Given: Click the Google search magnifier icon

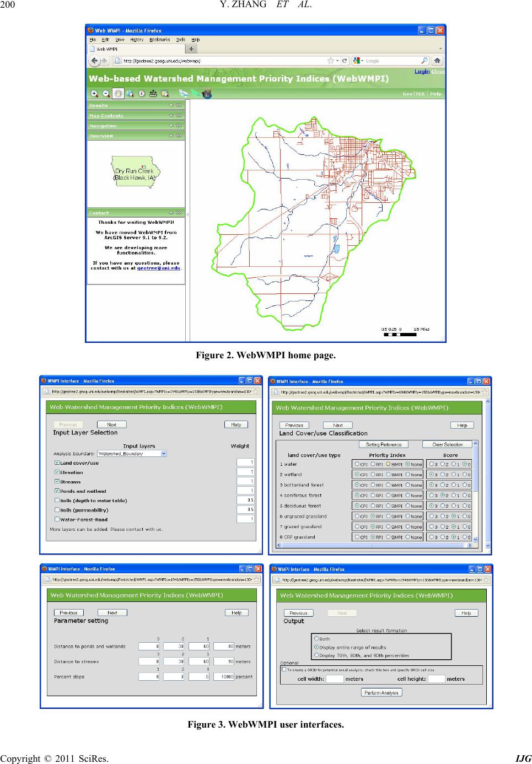Looking at the screenshot, I should 424,61.
